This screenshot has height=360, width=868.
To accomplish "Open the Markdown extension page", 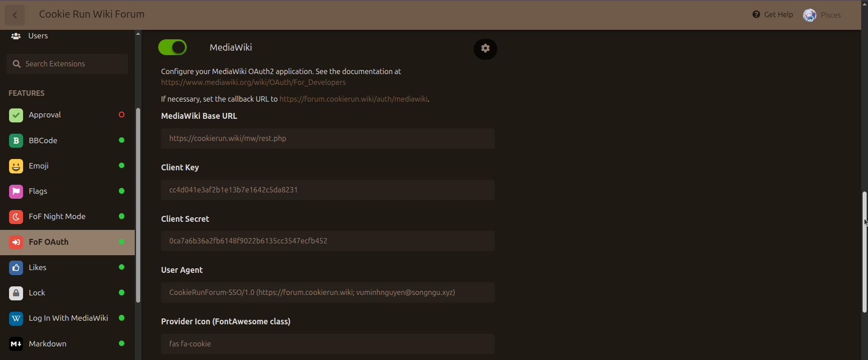I will tap(67, 344).
